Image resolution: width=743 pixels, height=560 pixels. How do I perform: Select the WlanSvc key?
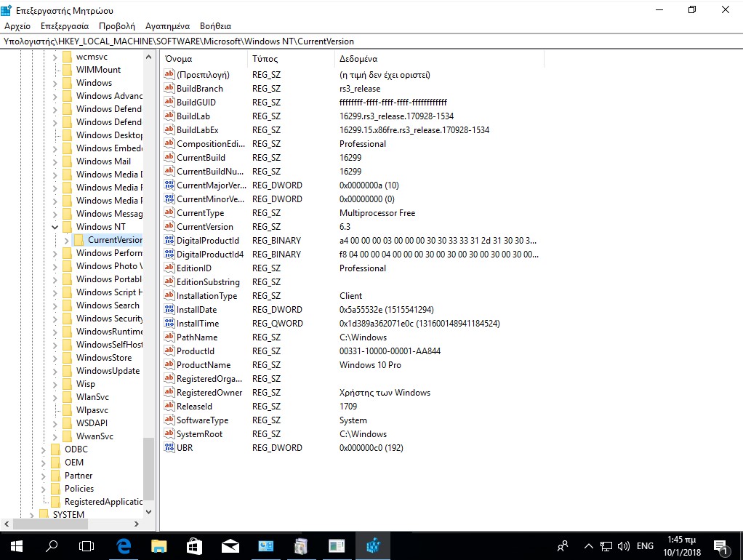coord(92,397)
